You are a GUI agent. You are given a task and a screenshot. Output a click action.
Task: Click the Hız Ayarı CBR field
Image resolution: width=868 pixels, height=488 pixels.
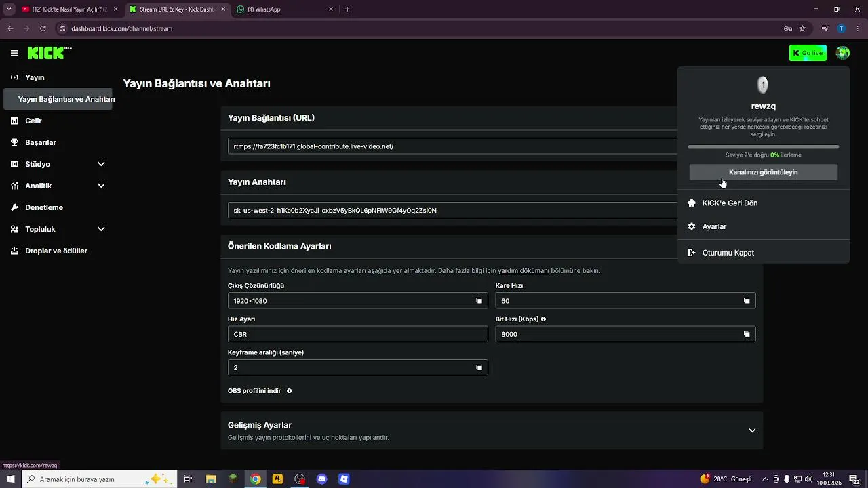coord(357,334)
